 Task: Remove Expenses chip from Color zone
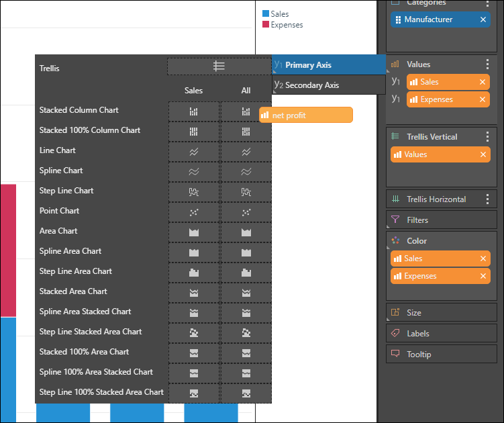[x=483, y=277]
